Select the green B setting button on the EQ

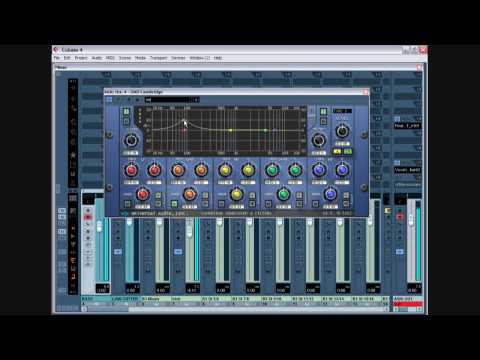[x=348, y=152]
